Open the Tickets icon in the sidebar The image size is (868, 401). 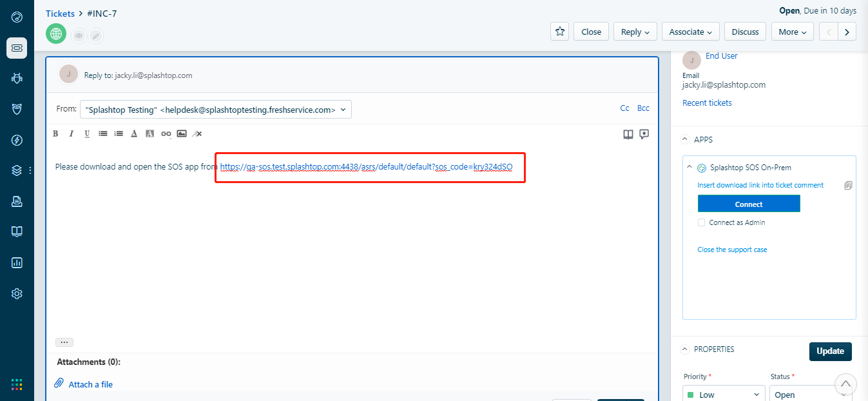coord(17,48)
